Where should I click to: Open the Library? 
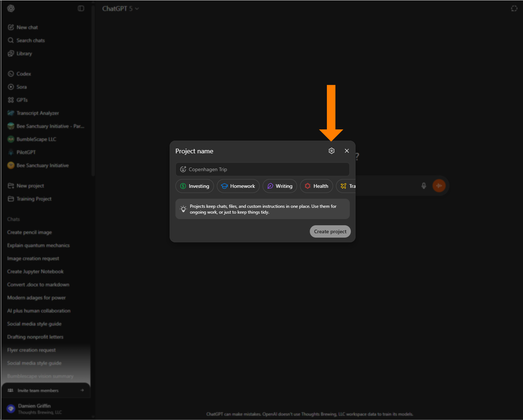click(x=24, y=53)
